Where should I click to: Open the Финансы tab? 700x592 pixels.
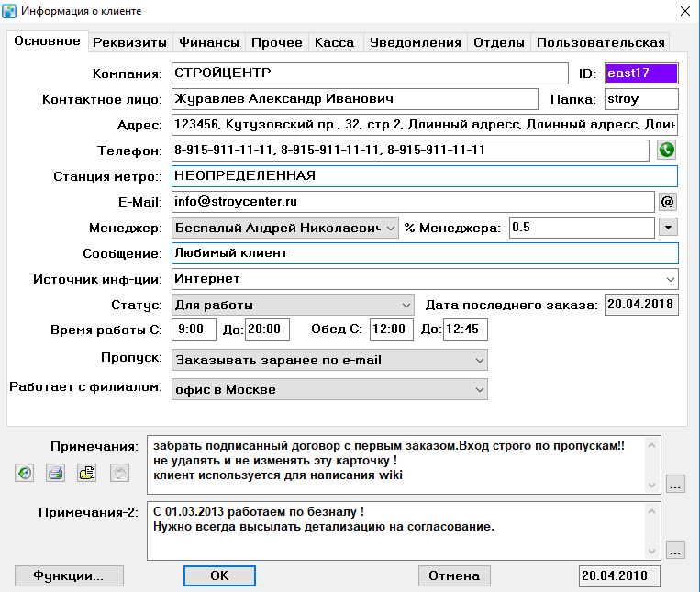click(x=209, y=42)
